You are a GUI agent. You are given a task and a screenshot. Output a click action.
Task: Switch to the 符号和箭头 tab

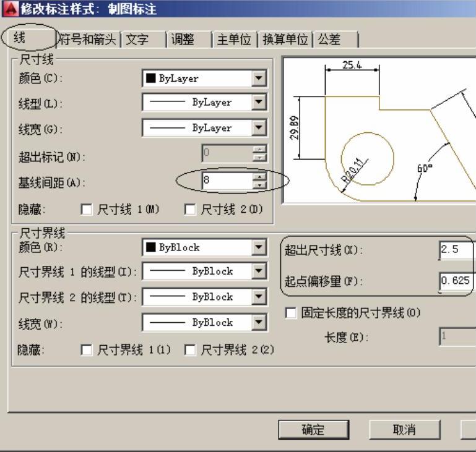[x=87, y=40]
